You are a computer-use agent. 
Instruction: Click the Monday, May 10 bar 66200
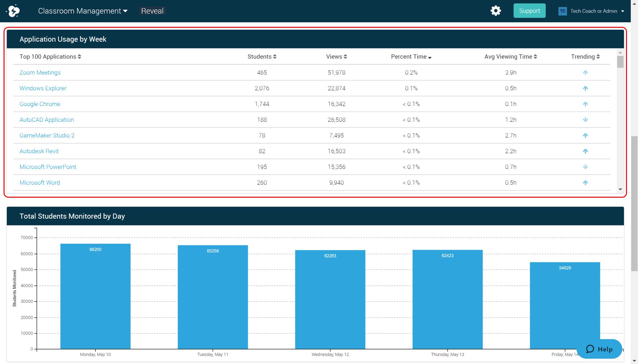point(96,296)
